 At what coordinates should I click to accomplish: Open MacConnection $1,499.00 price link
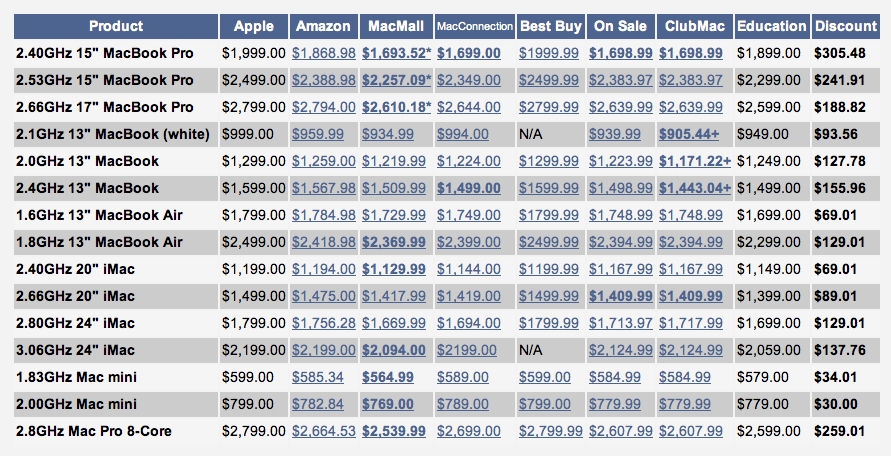pyautogui.click(x=469, y=188)
